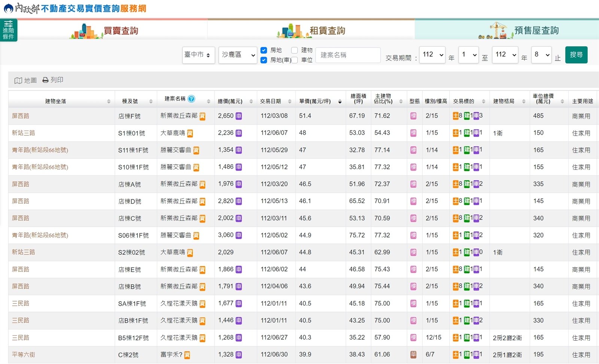Open the city dropdown showing 臺中市
The width and height of the screenshot is (599, 364).
tap(198, 55)
